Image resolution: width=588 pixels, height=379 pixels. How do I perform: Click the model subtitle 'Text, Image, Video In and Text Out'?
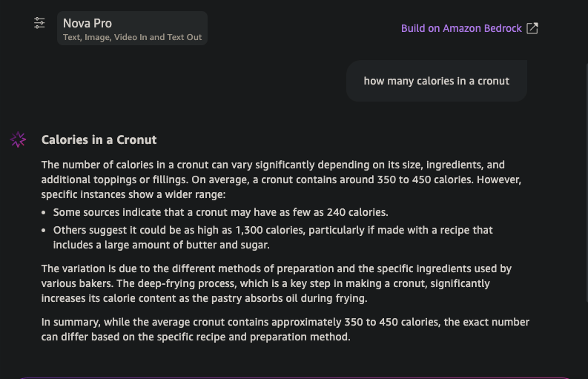[132, 37]
